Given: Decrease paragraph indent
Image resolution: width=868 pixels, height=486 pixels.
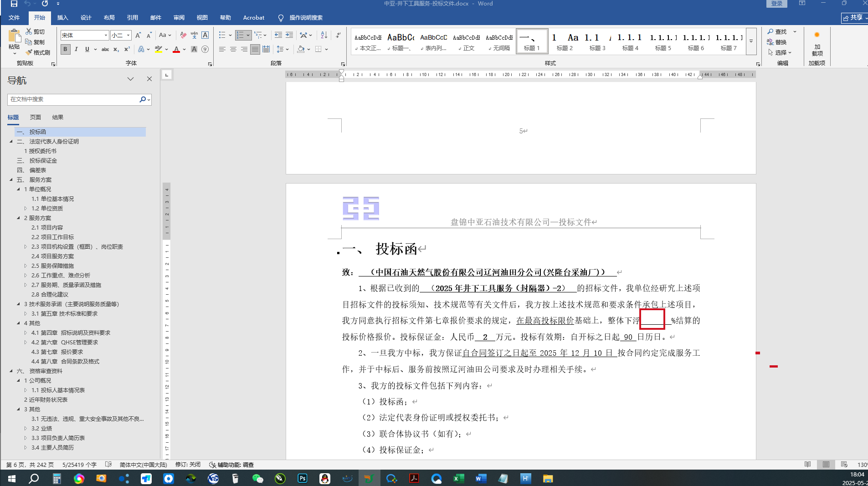Looking at the screenshot, I should point(278,35).
